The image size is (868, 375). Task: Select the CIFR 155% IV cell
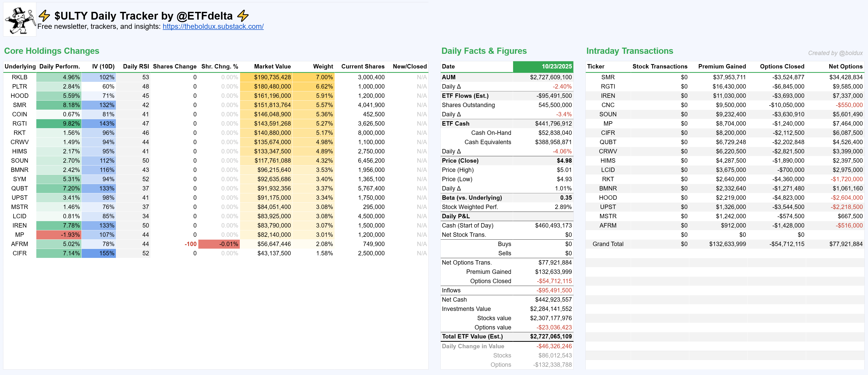tap(99, 253)
